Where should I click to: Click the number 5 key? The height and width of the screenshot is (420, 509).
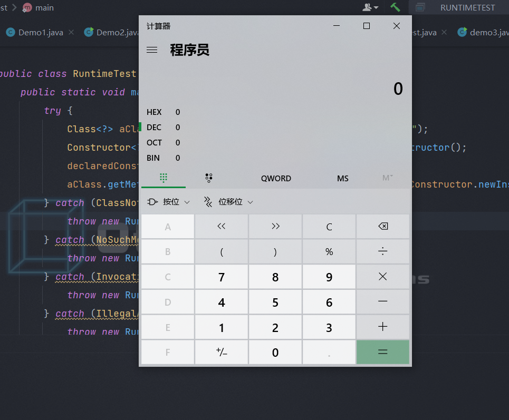click(x=275, y=302)
